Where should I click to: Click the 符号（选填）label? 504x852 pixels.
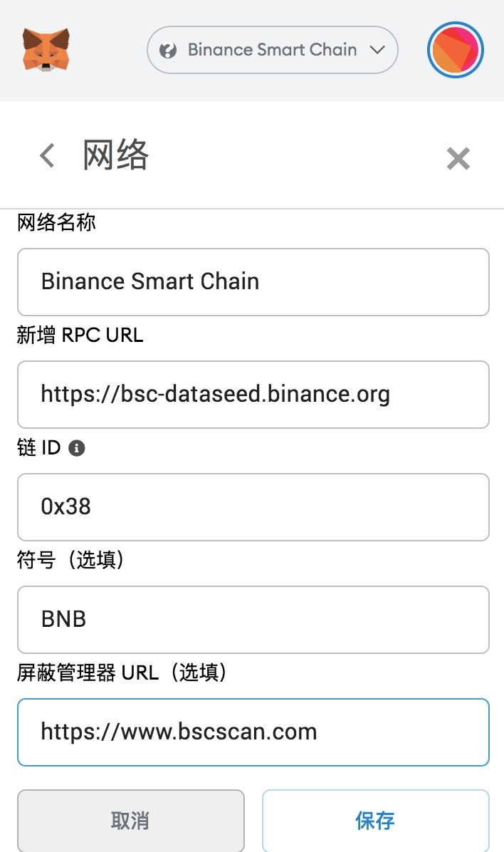pyautogui.click(x=70, y=561)
